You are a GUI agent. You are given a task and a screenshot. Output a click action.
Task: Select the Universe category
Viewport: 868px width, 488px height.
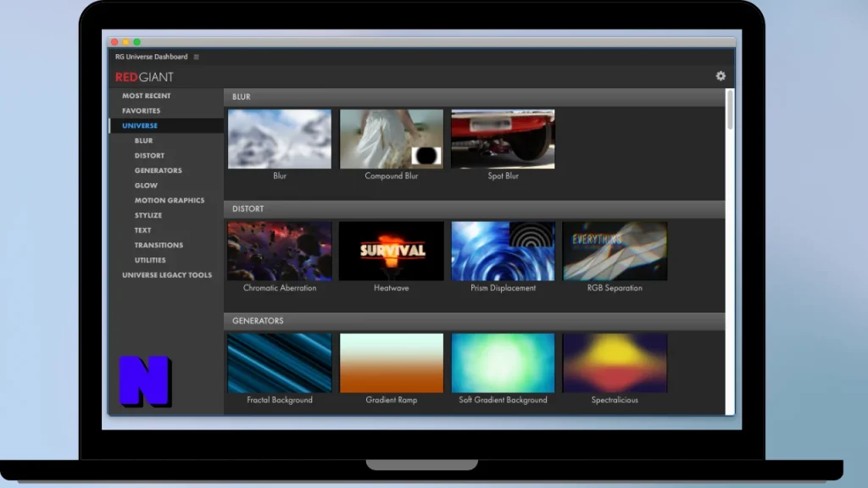click(140, 125)
